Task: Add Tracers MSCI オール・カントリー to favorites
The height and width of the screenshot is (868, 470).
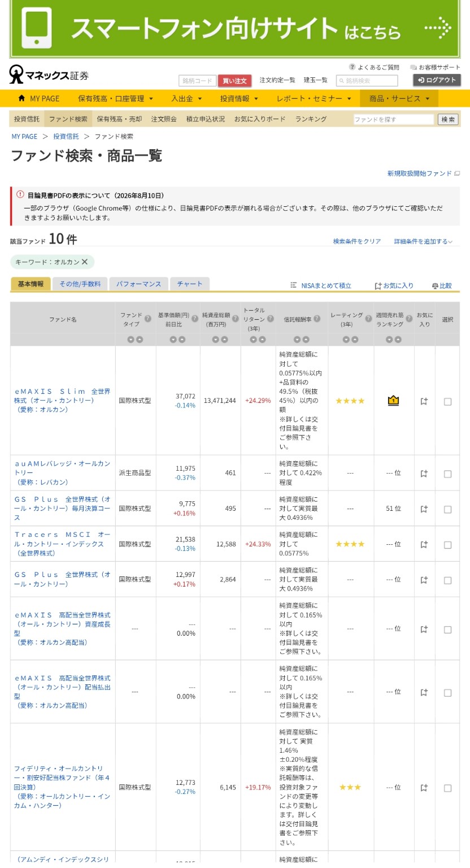Action: [424, 544]
